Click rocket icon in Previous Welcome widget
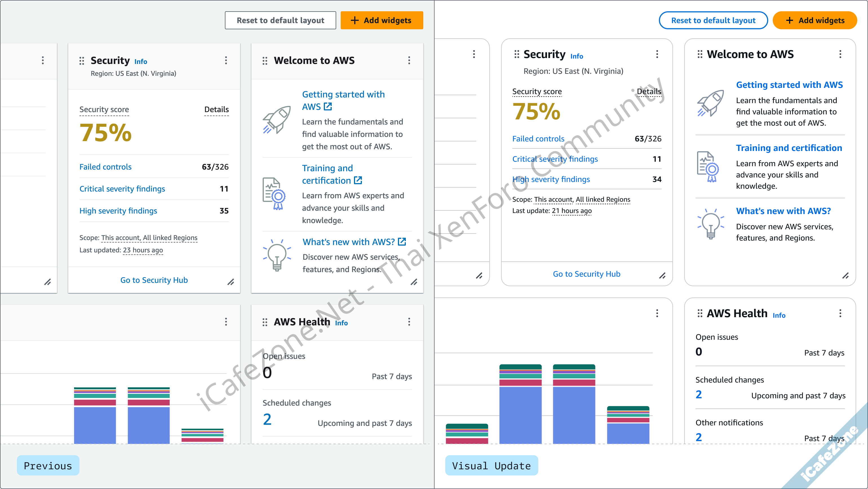The width and height of the screenshot is (868, 489). pyautogui.click(x=277, y=120)
